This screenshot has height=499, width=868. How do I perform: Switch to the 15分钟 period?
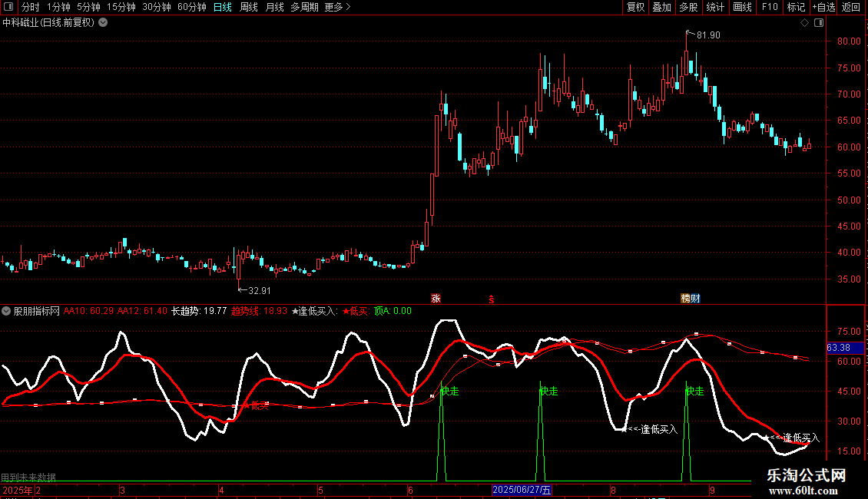pyautogui.click(x=121, y=7)
